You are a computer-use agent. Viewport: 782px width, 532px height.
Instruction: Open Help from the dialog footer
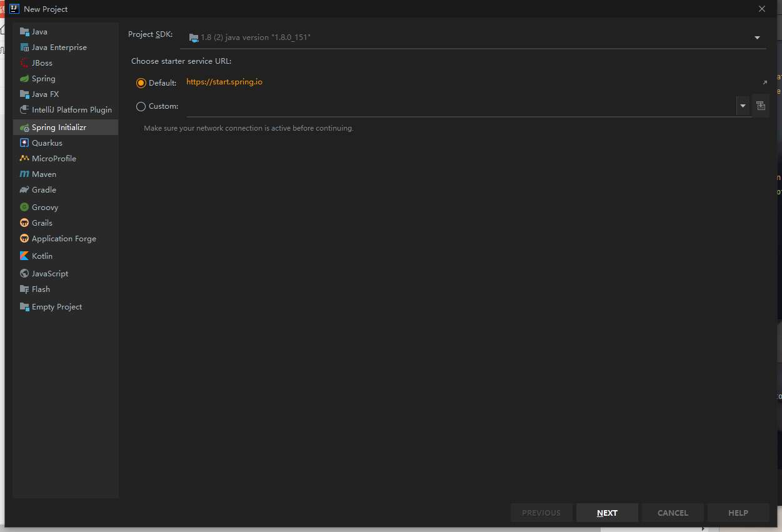point(738,513)
